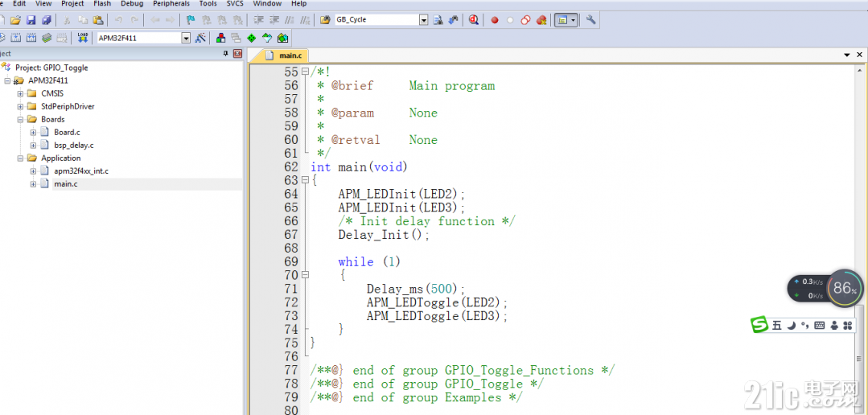Click the Comment selection icon
The image size is (868, 415).
pyautogui.click(x=289, y=20)
